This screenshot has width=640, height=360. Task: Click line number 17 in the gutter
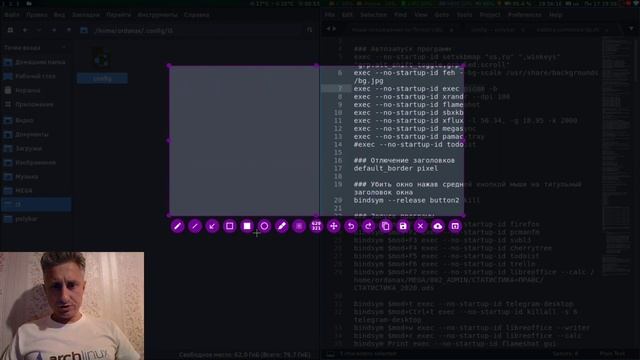338,169
